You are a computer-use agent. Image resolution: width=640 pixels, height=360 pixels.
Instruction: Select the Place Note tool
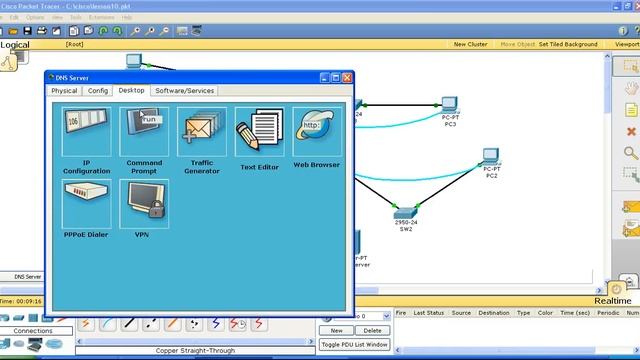click(x=631, y=110)
